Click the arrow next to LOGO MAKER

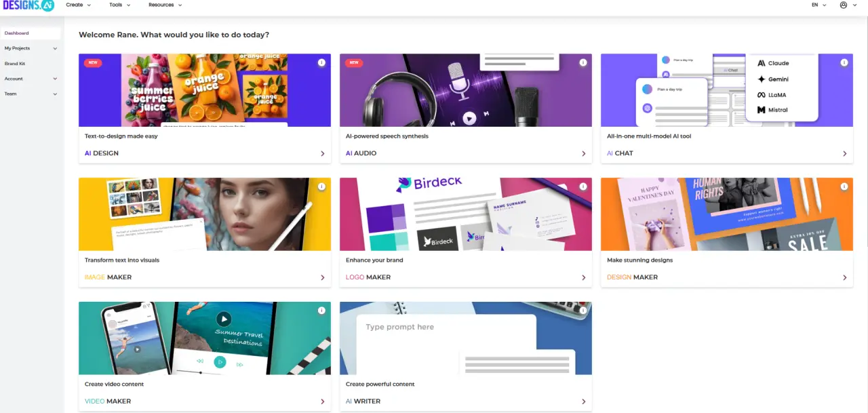pos(584,278)
